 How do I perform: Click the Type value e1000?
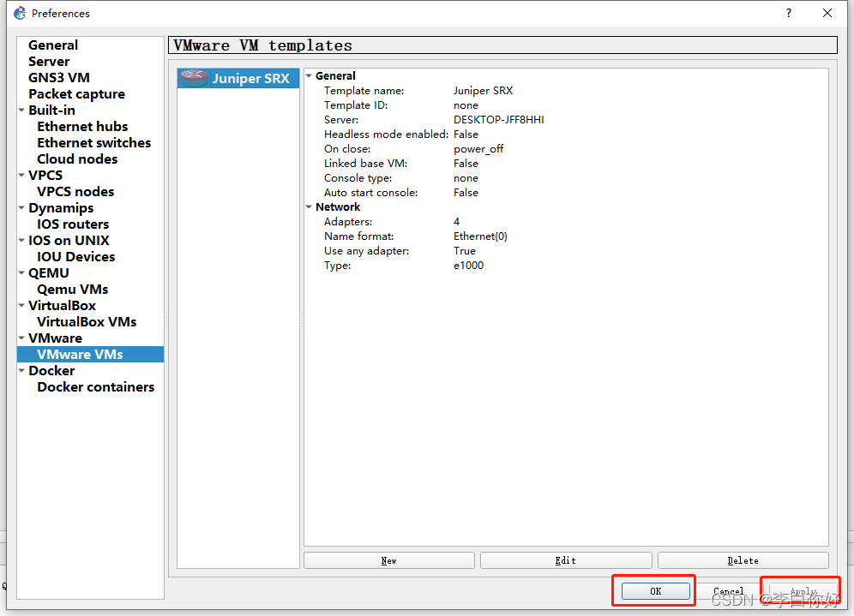[468, 266]
